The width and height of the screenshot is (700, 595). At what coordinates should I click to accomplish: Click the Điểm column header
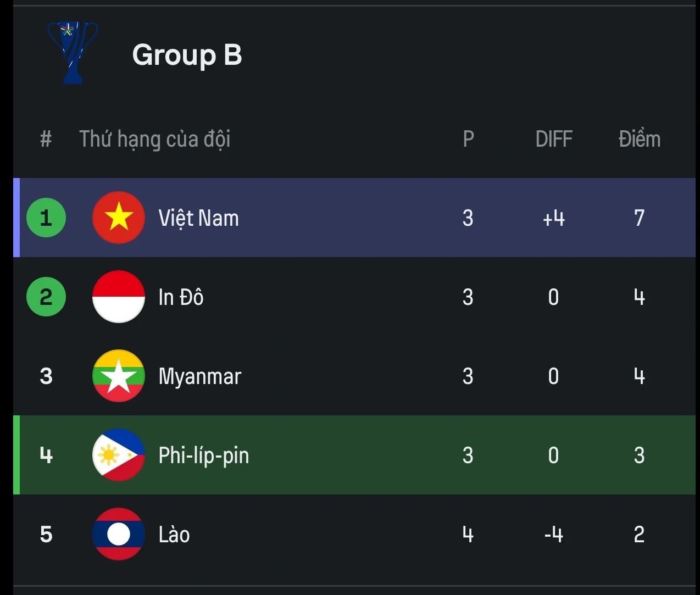point(639,139)
